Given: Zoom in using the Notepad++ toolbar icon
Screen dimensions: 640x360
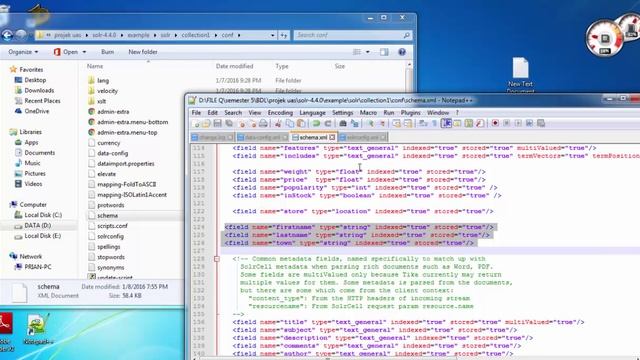Looking at the screenshot, I should (371, 123).
